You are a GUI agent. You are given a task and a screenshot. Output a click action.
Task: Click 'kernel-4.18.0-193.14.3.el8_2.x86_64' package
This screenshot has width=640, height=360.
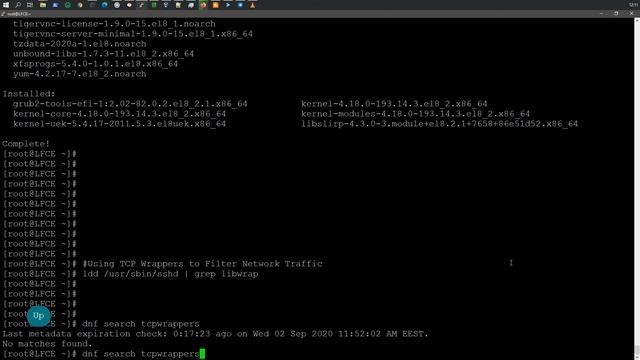point(394,104)
